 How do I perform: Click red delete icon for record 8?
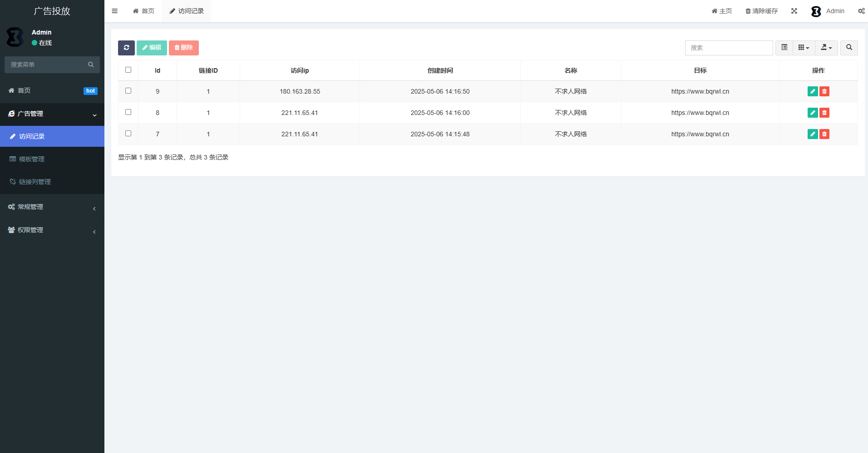(x=824, y=113)
